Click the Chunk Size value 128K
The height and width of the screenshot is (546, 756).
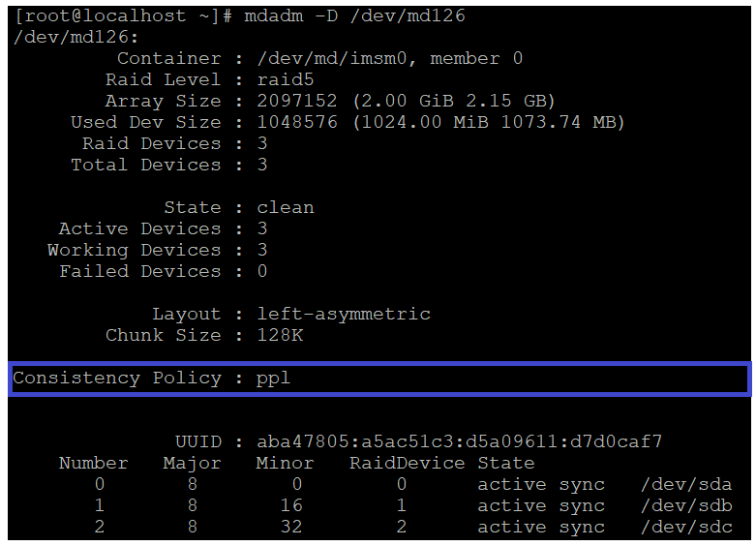click(x=280, y=335)
